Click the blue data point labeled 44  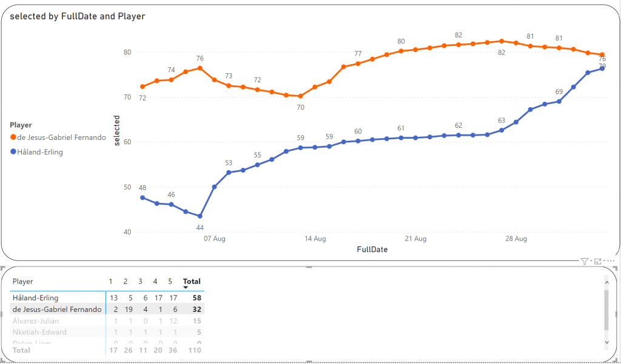(200, 216)
